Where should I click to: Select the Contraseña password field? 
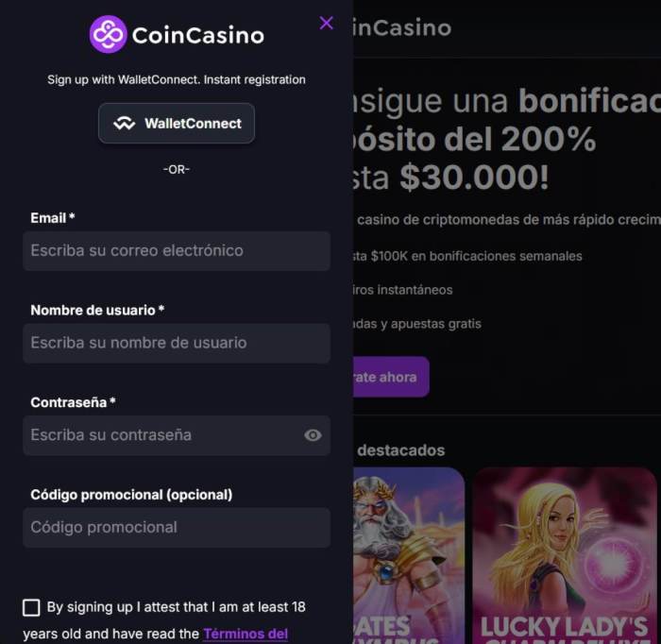161,435
